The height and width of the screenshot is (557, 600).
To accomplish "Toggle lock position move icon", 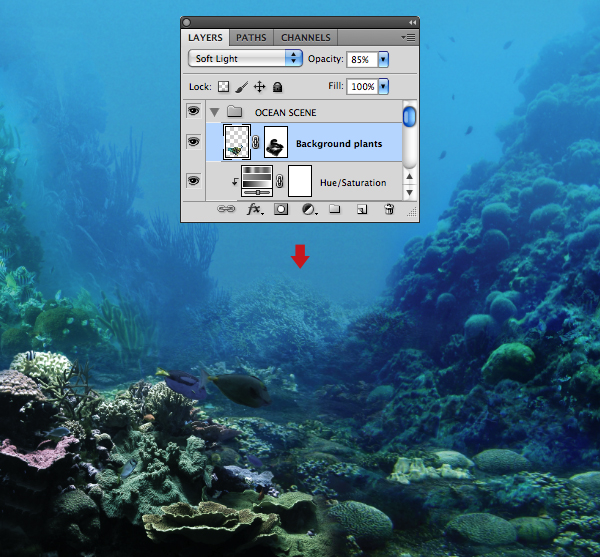I will coord(259,87).
